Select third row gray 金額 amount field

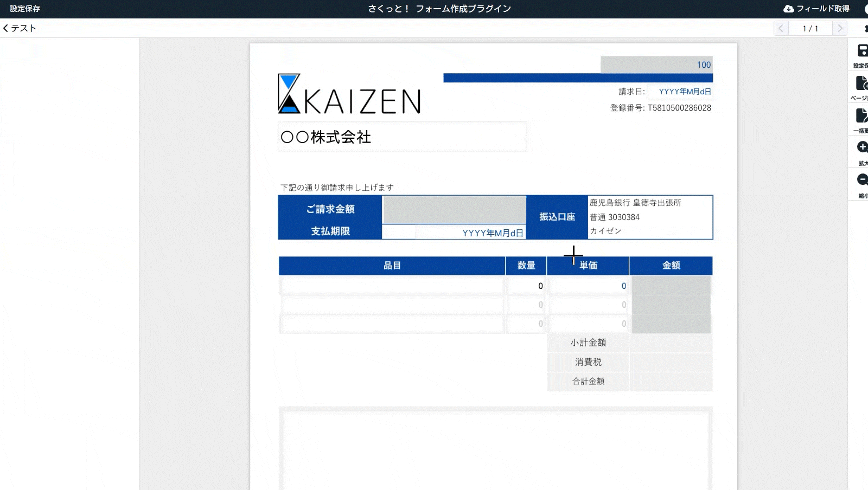tap(671, 324)
